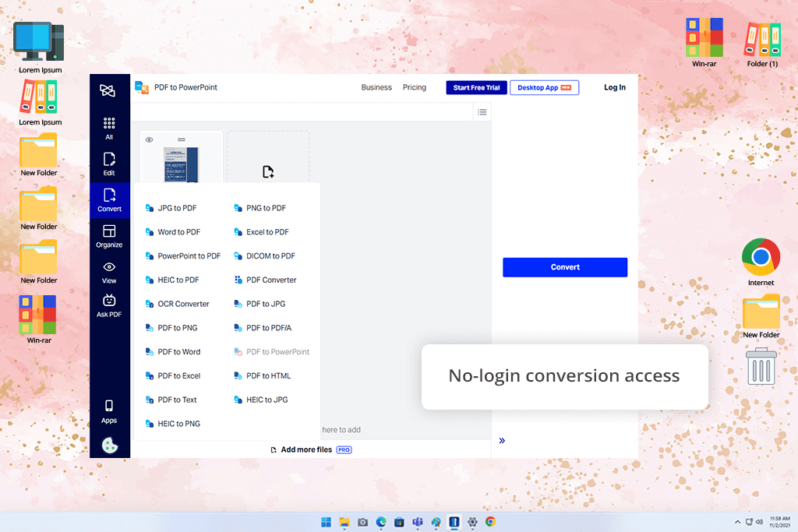Open File Explorer from the taskbar
The width and height of the screenshot is (798, 532).
pos(344,522)
